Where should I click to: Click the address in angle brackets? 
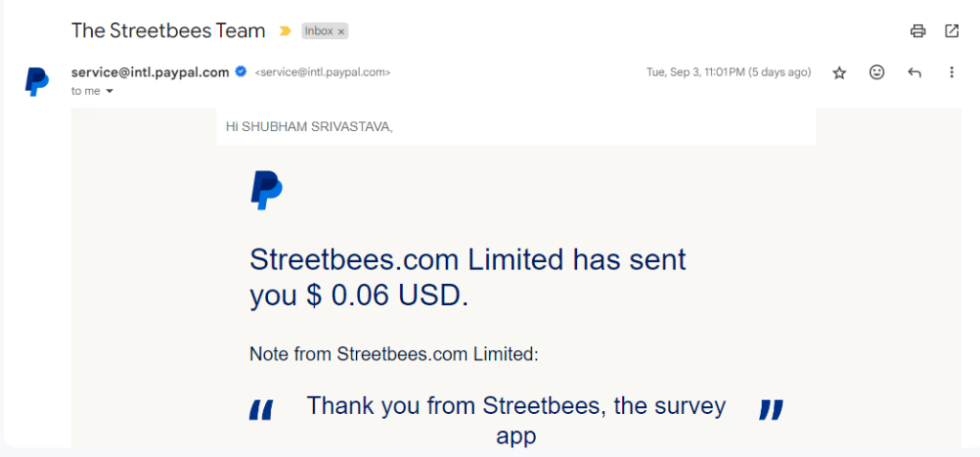click(x=323, y=73)
